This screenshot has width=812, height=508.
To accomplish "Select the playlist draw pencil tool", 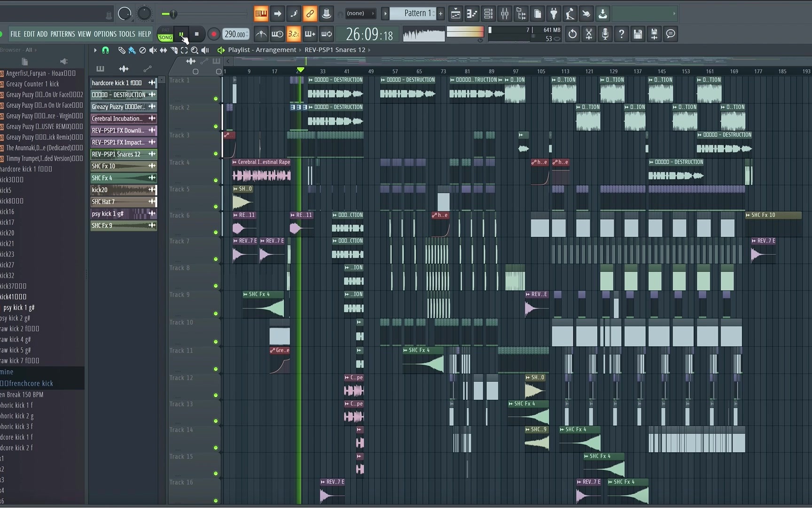I will click(x=122, y=50).
